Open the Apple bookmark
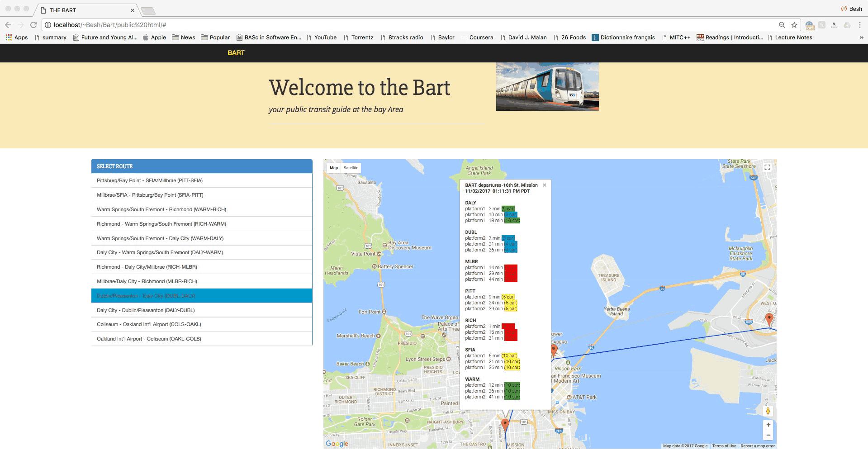 coord(154,38)
